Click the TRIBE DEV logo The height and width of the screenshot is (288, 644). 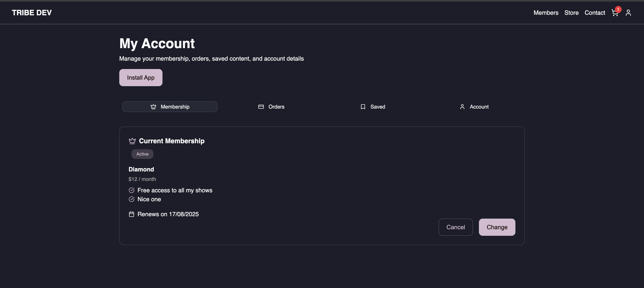coord(32,13)
